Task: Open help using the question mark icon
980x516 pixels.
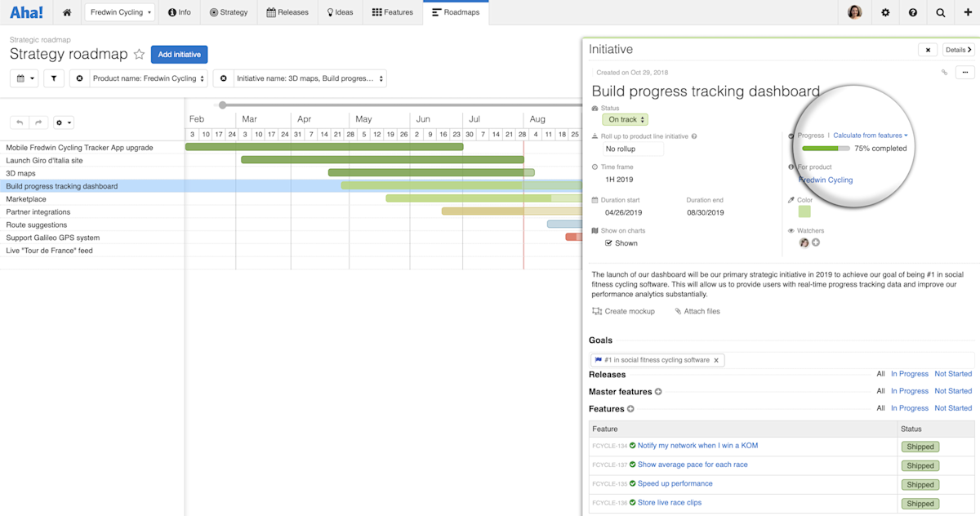Action: [x=913, y=12]
